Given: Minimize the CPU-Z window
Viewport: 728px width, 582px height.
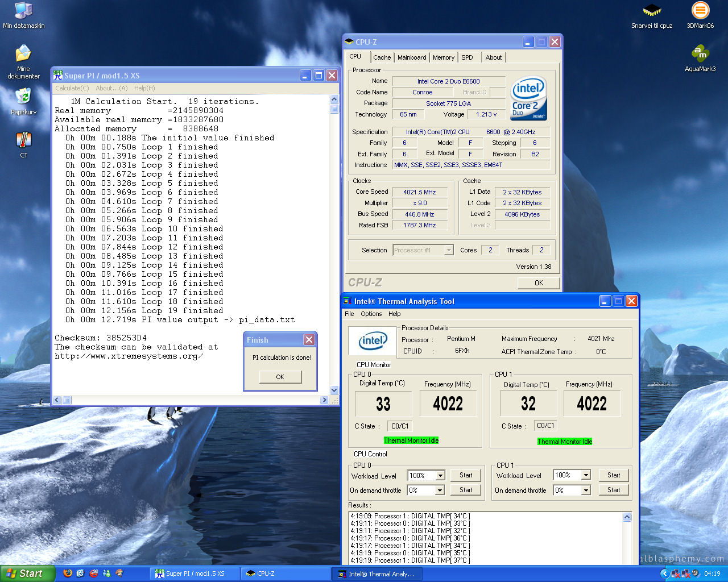Looking at the screenshot, I should tap(528, 42).
